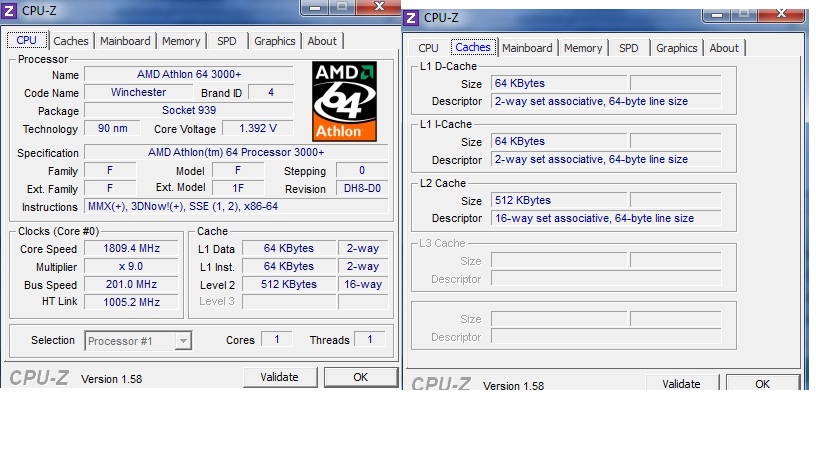Click L1 I-Cache descriptor field

click(x=606, y=159)
